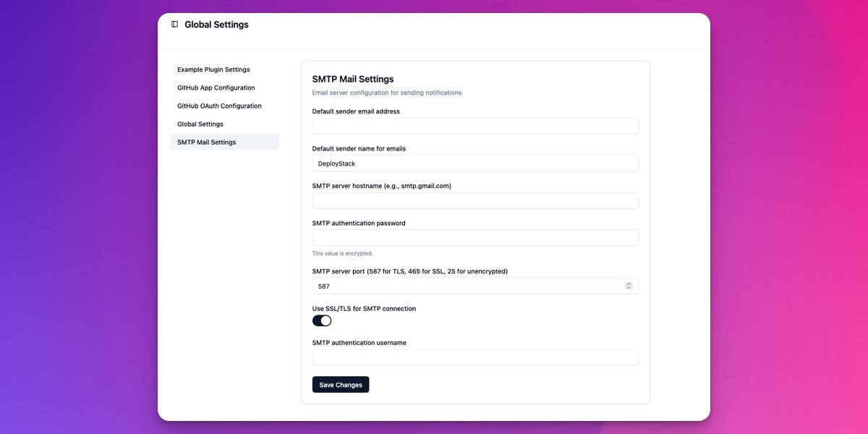Focus the SMTP authentication password field
Image resolution: width=868 pixels, height=434 pixels.
pos(475,238)
